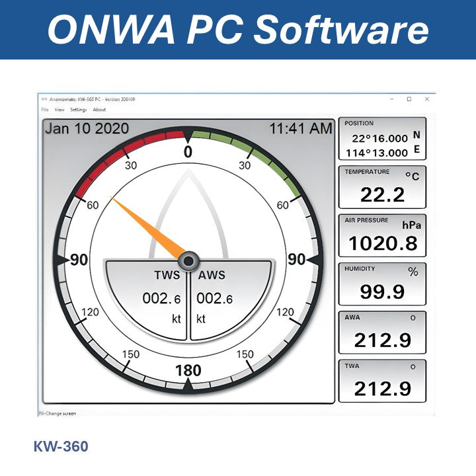Click the 0 degree top marker arrow
476x476 pixels.
pos(188,136)
